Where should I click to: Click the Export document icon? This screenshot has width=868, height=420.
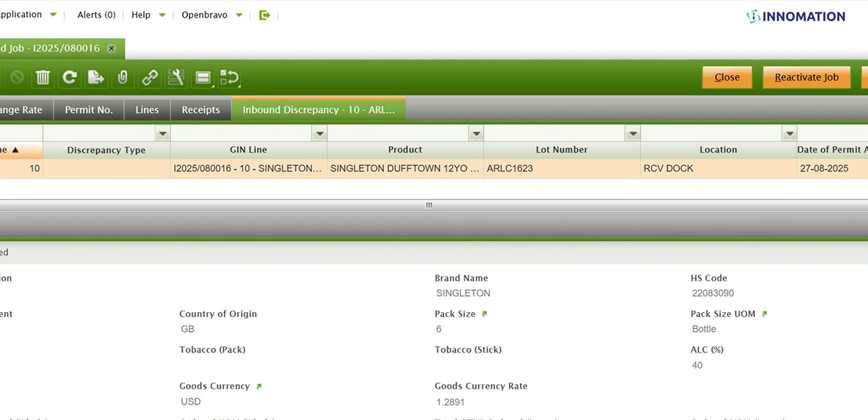(x=95, y=77)
